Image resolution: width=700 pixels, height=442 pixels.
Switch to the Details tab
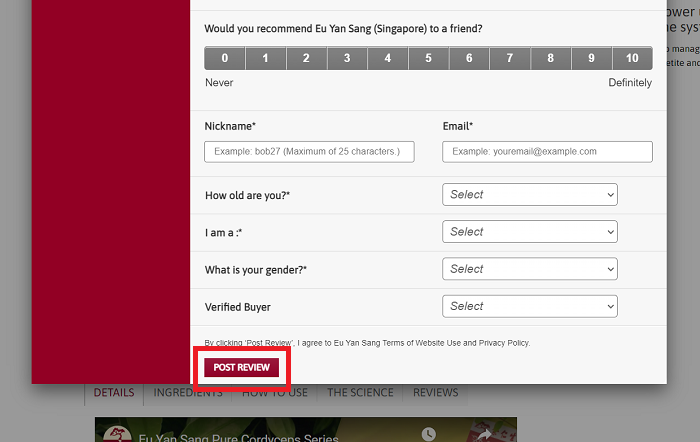tap(113, 393)
